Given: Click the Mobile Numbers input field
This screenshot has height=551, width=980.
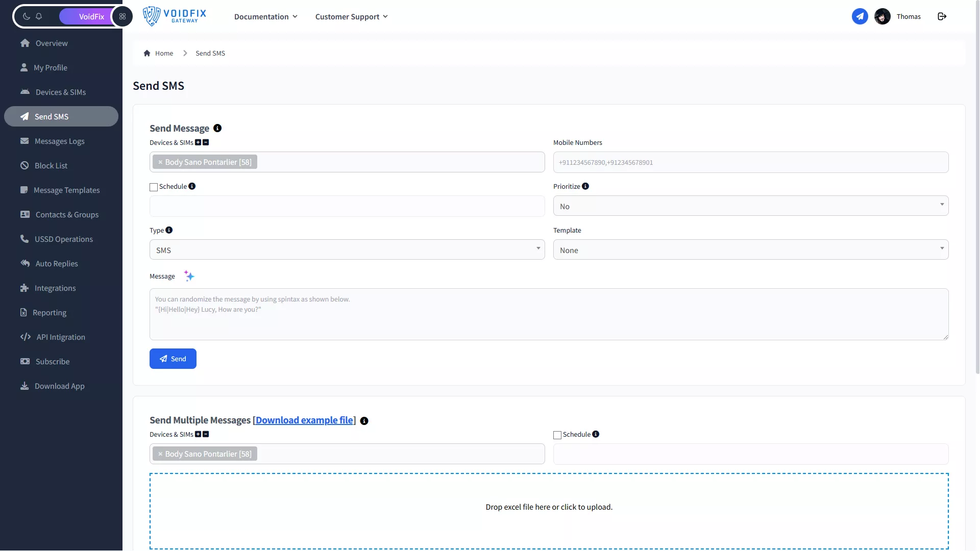Looking at the screenshot, I should [750, 162].
